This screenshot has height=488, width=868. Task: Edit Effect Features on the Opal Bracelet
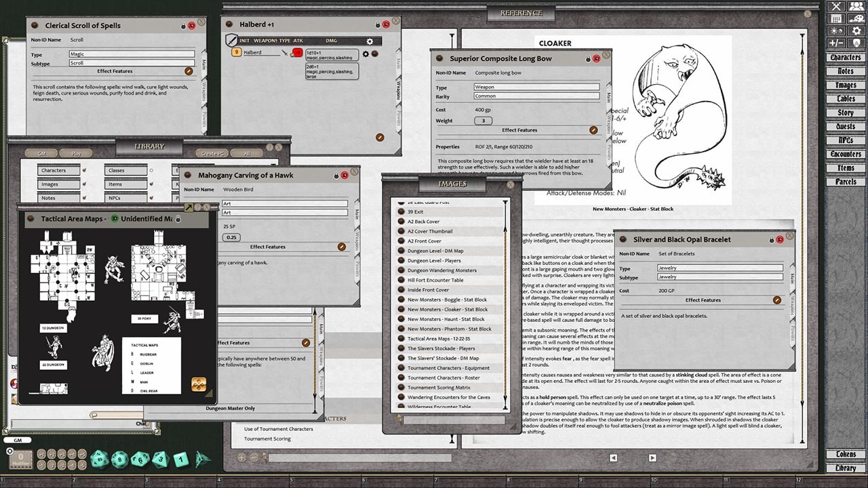pos(777,300)
